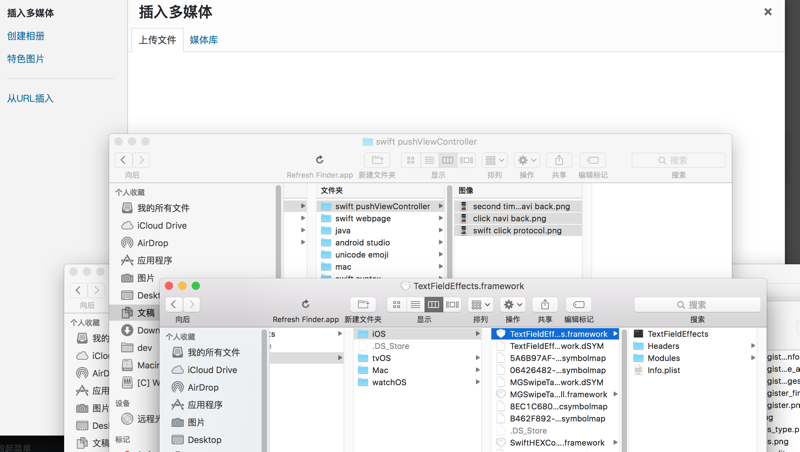This screenshot has width=800, height=452.
Task: Select iCloud Drive in front Finder sidebar
Action: point(204,370)
